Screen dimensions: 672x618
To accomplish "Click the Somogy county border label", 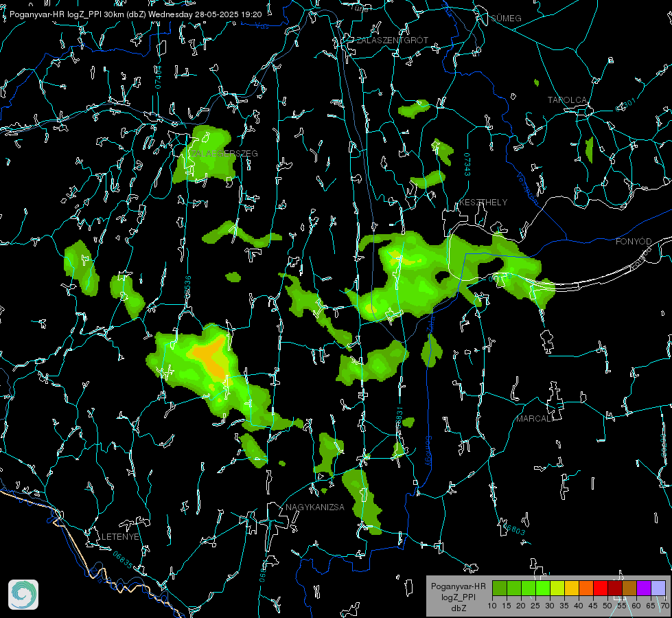I will pyautogui.click(x=428, y=452).
